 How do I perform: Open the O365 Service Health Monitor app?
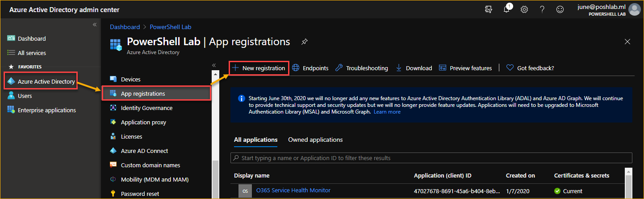point(293,190)
